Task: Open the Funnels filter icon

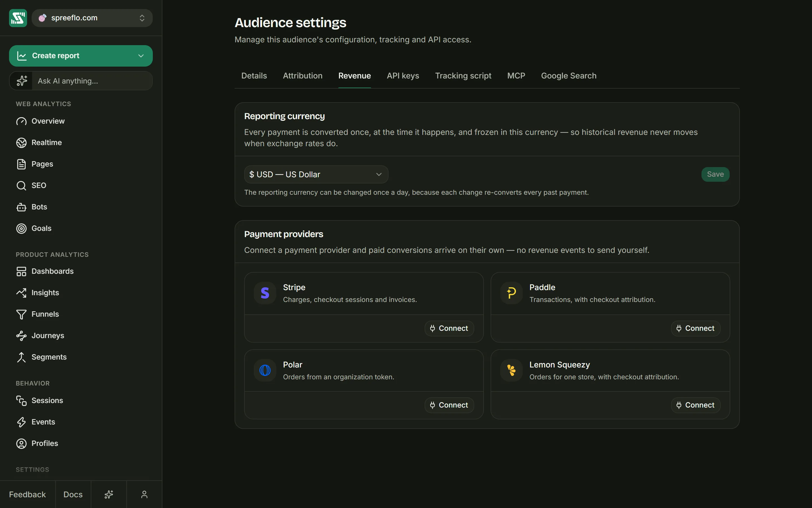Action: pyautogui.click(x=21, y=314)
